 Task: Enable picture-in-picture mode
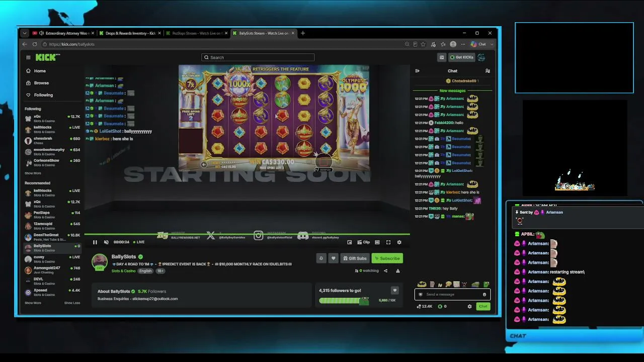349,242
